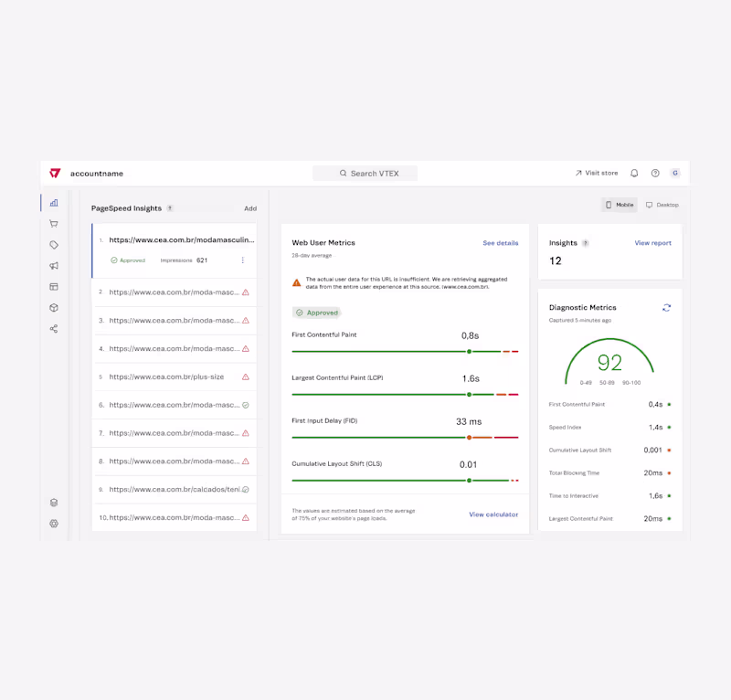The image size is (731, 700).
Task: Click the orange insufficient data warning icon
Action: (x=296, y=282)
